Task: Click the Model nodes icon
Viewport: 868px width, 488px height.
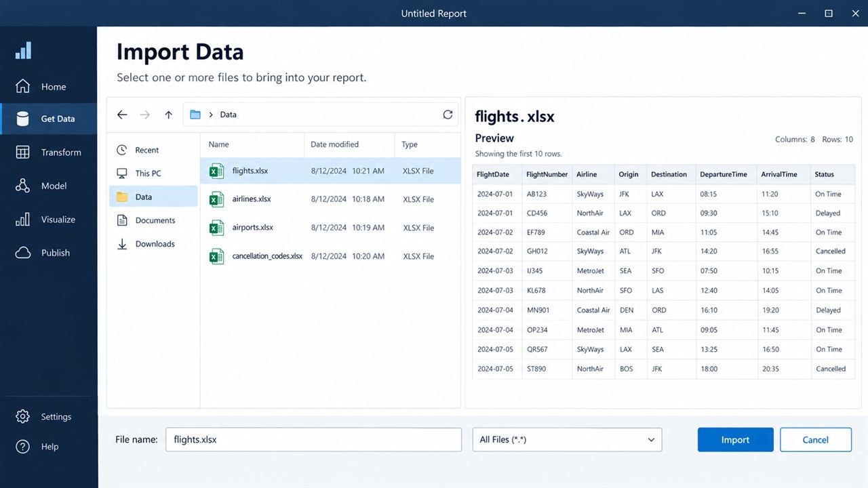Action: pyautogui.click(x=22, y=186)
